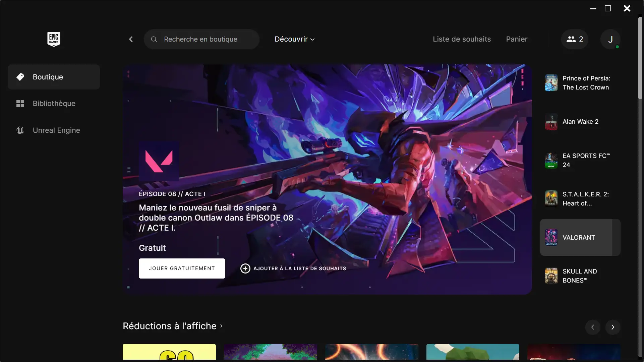The height and width of the screenshot is (362, 644).
Task: Open the fourth discounted game card
Action: [x=473, y=352]
